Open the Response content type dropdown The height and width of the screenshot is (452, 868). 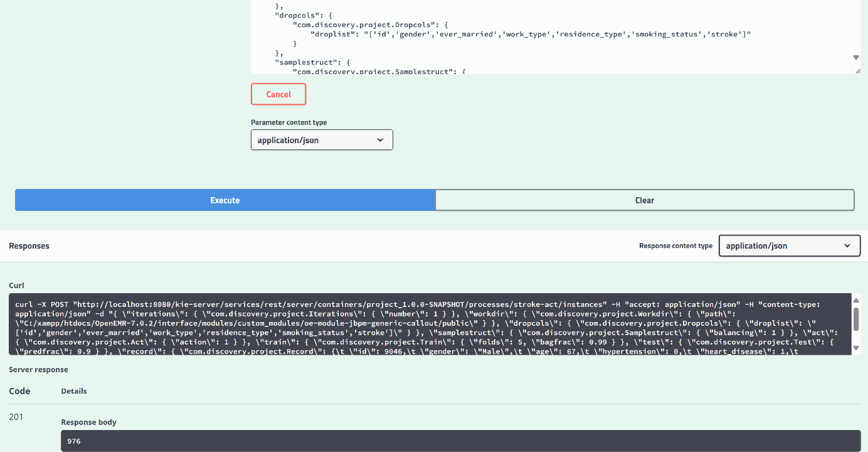coord(789,245)
